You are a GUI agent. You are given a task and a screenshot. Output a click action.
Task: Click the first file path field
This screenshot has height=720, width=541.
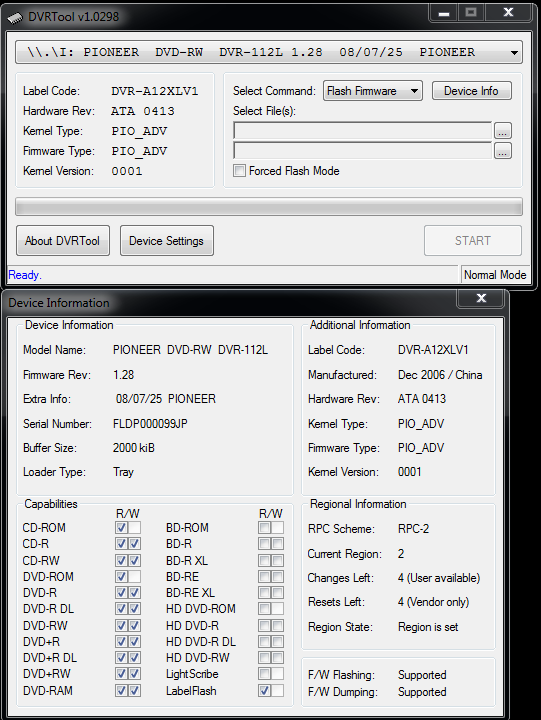coord(362,131)
